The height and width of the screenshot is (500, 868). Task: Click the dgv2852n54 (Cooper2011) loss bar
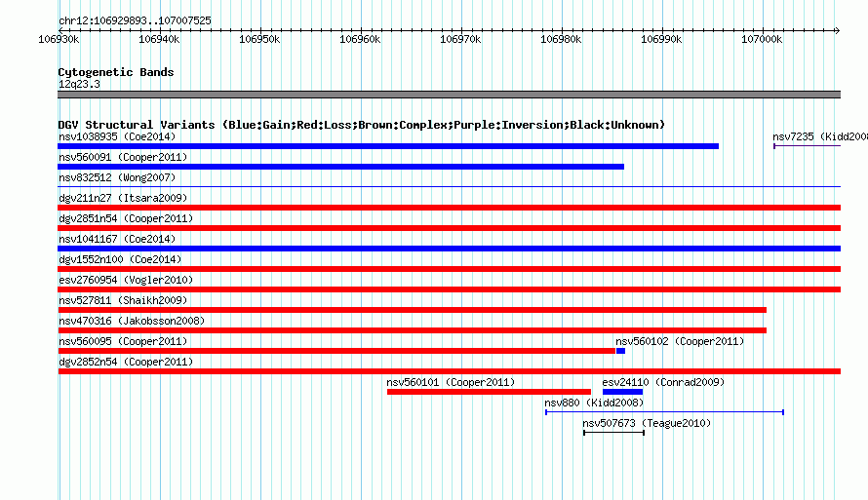coord(449,371)
